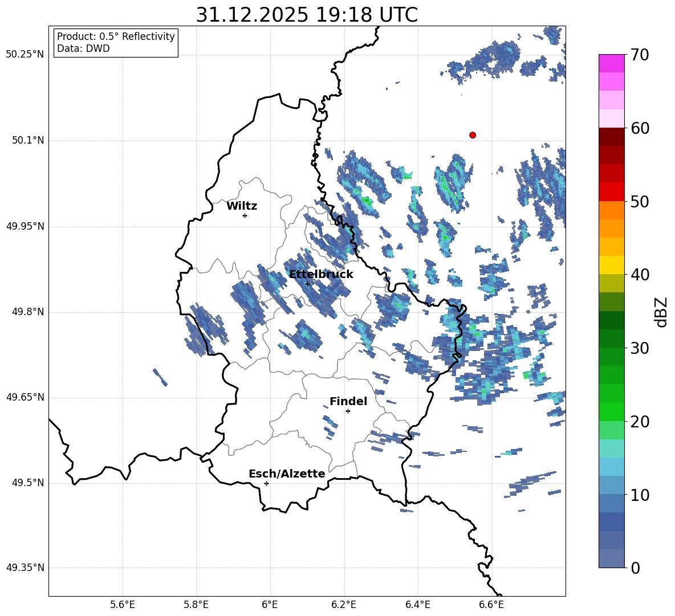Click the Findel city label

pyautogui.click(x=348, y=401)
